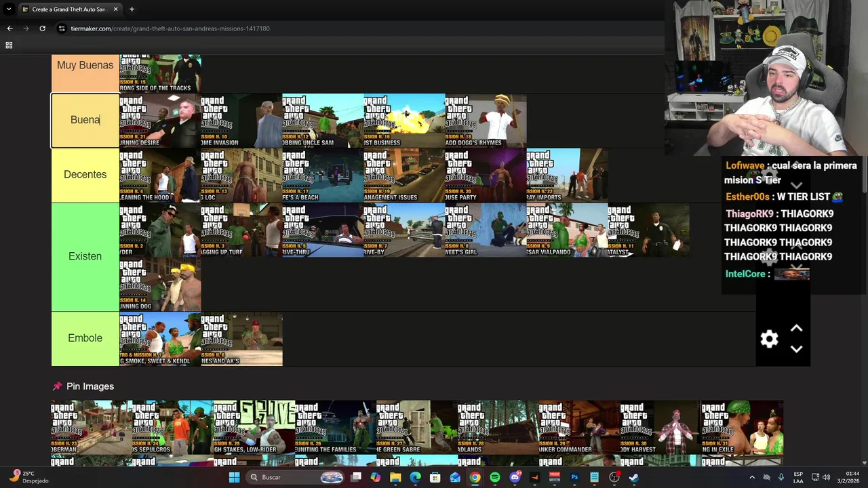This screenshot has height=488, width=868.
Task: Select the Burning Desire mission thumbnail
Action: tap(160, 121)
